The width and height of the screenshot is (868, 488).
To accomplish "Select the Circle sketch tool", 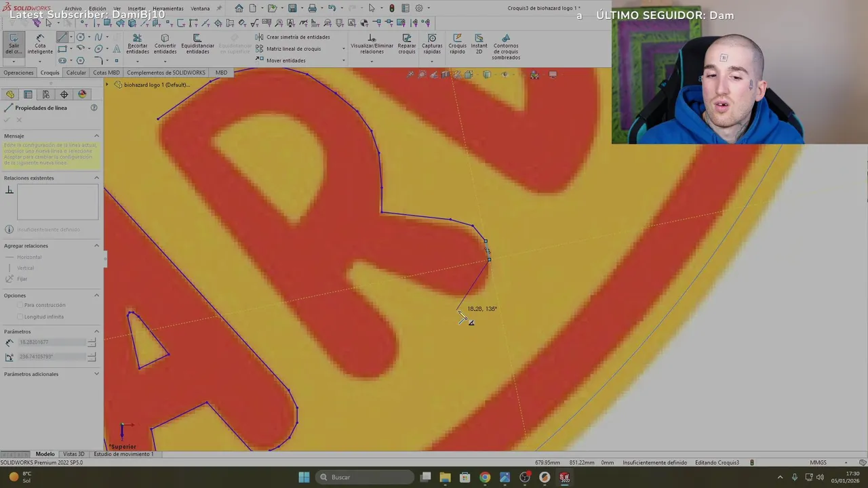I will [81, 37].
